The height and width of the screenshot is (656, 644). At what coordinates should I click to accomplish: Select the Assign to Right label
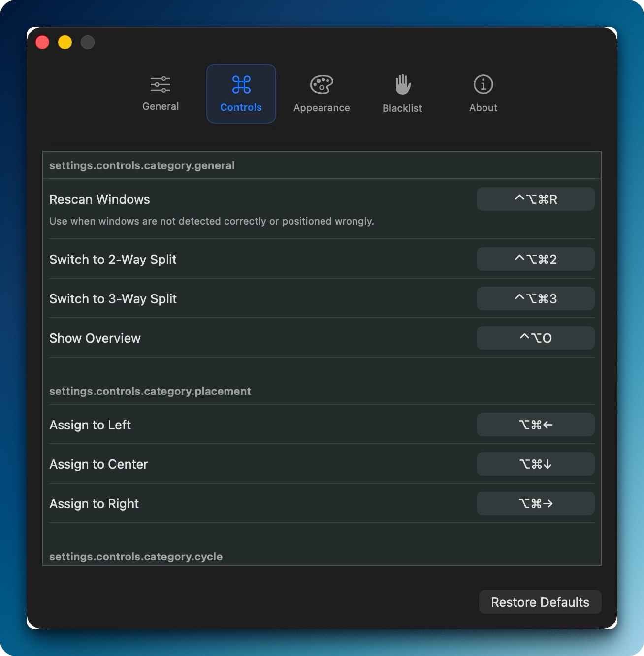click(94, 504)
